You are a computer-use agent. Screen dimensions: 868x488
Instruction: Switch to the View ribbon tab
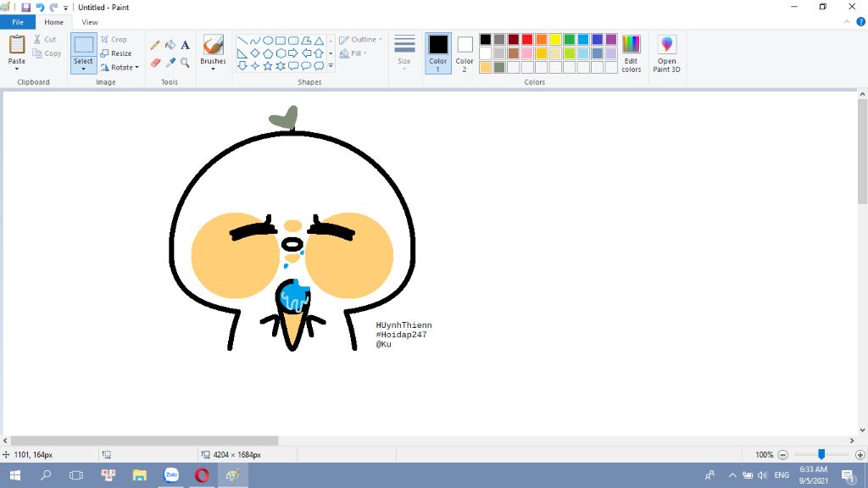pos(90,22)
